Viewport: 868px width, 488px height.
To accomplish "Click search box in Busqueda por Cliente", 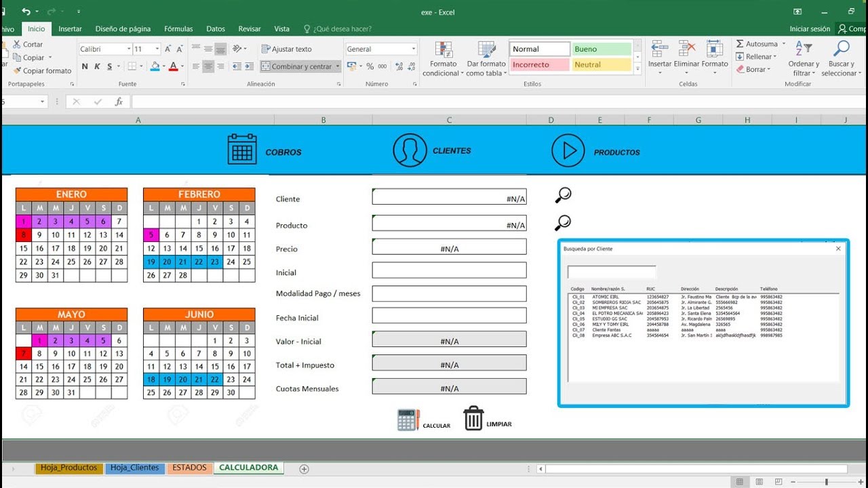I will [x=612, y=272].
